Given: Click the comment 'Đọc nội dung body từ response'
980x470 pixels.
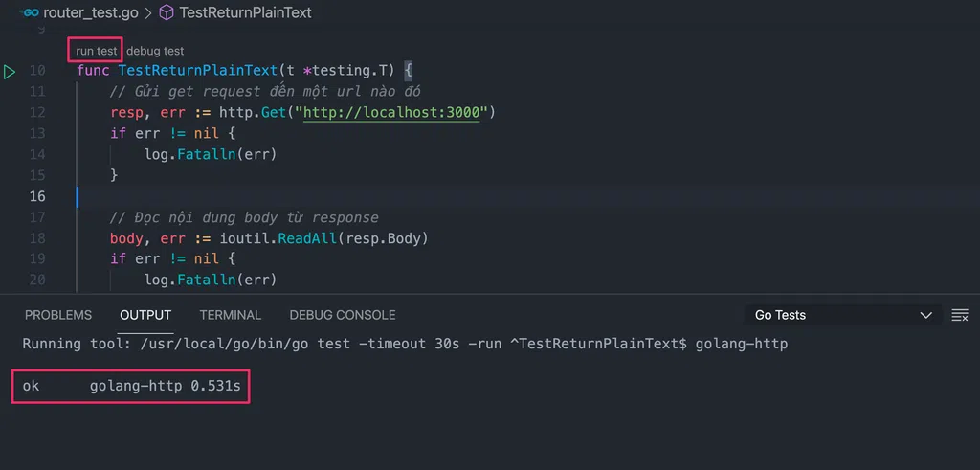Looking at the screenshot, I should [244, 217].
